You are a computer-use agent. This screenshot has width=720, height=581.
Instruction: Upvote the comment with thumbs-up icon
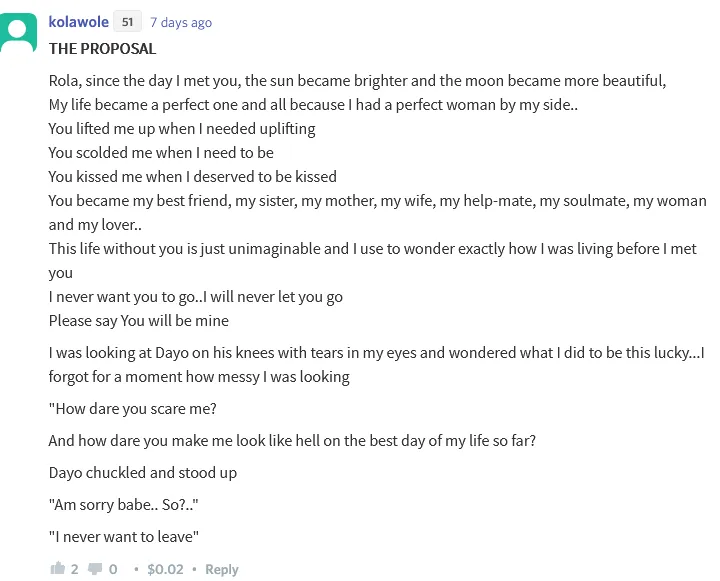[57, 569]
